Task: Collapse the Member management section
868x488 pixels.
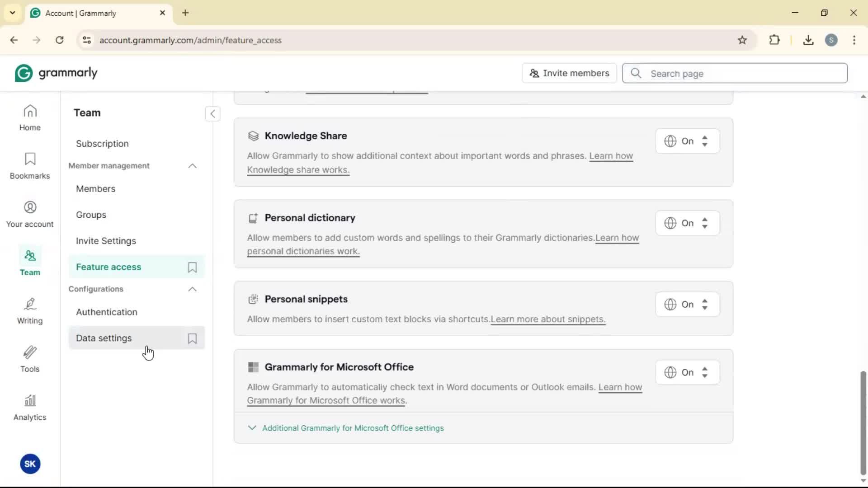Action: (192, 166)
